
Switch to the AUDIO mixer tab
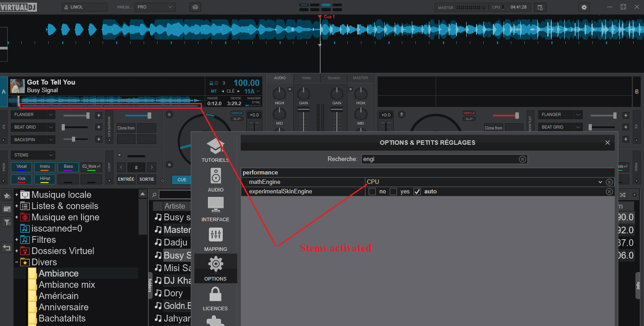(280, 78)
